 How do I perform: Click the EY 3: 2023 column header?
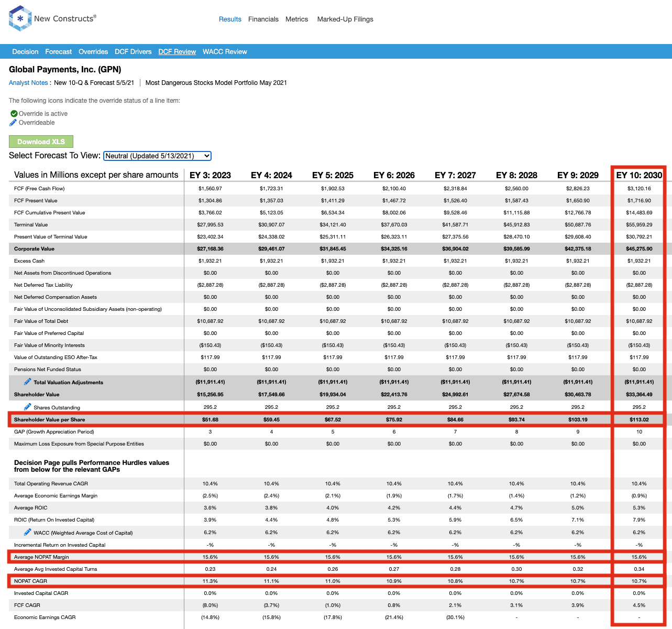click(x=210, y=175)
